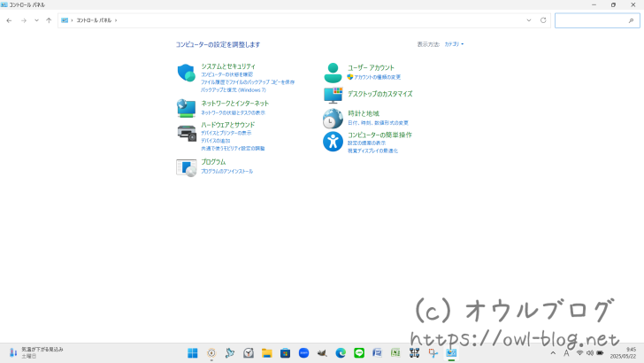The width and height of the screenshot is (644, 363).
Task: Click the Hardware and Sound printer icon
Action: [186, 133]
